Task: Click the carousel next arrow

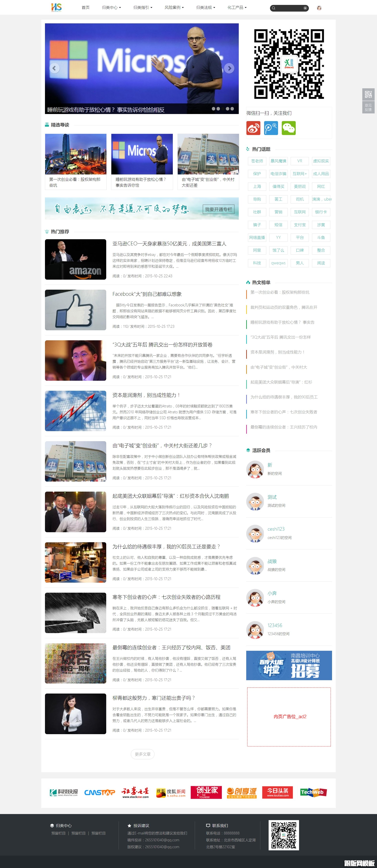Action: [x=230, y=68]
